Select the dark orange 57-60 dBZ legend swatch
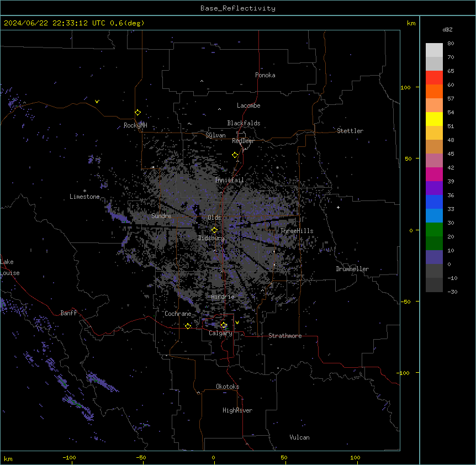 coord(434,91)
